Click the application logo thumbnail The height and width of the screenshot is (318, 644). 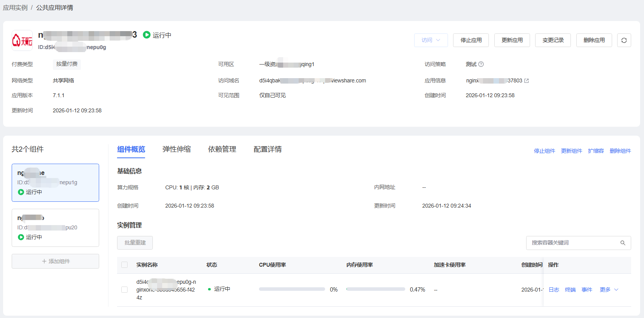pyautogui.click(x=22, y=40)
